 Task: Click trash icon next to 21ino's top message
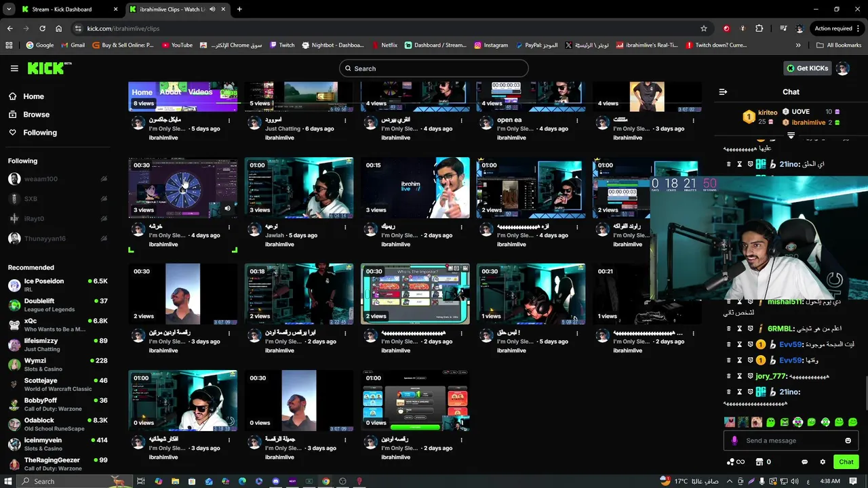click(x=729, y=164)
